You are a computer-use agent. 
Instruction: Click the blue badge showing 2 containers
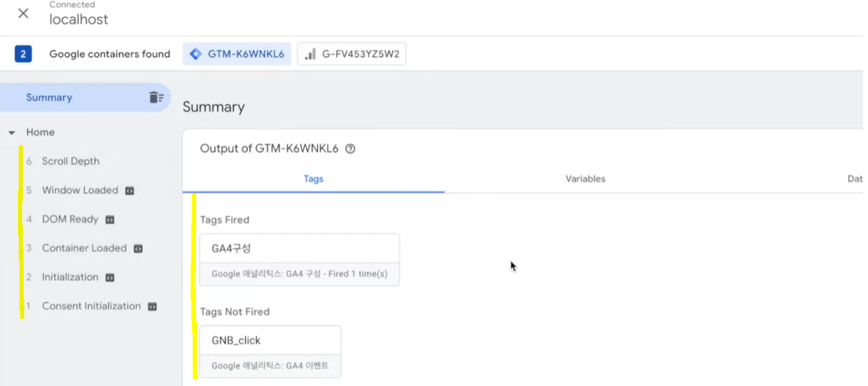(x=24, y=54)
